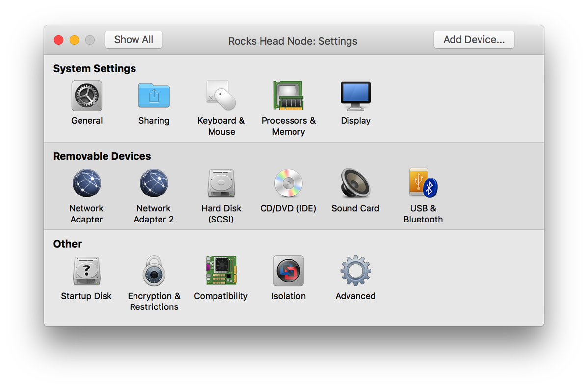Select the Network Adapter 2 icon
This screenshot has height=389, width=588.
[154, 183]
